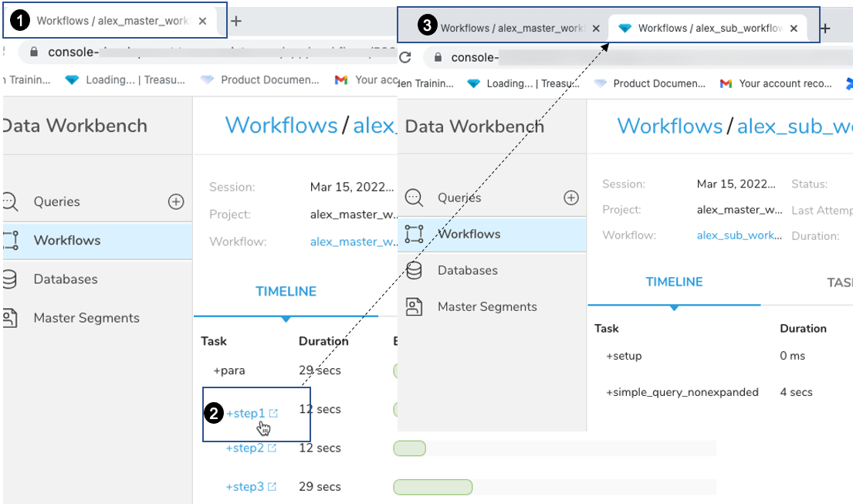This screenshot has height=504, width=853.
Task: Open new tab with plus button in left browser
Action: tap(236, 21)
